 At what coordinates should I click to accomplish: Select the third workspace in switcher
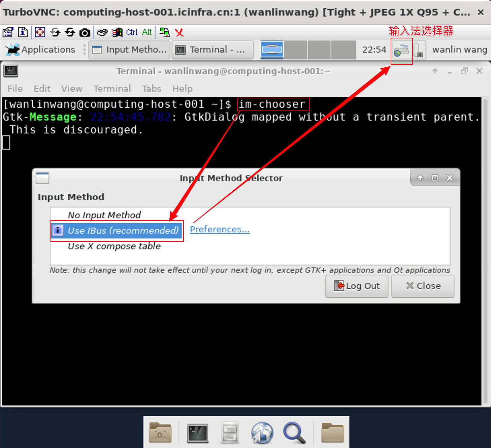(x=319, y=50)
